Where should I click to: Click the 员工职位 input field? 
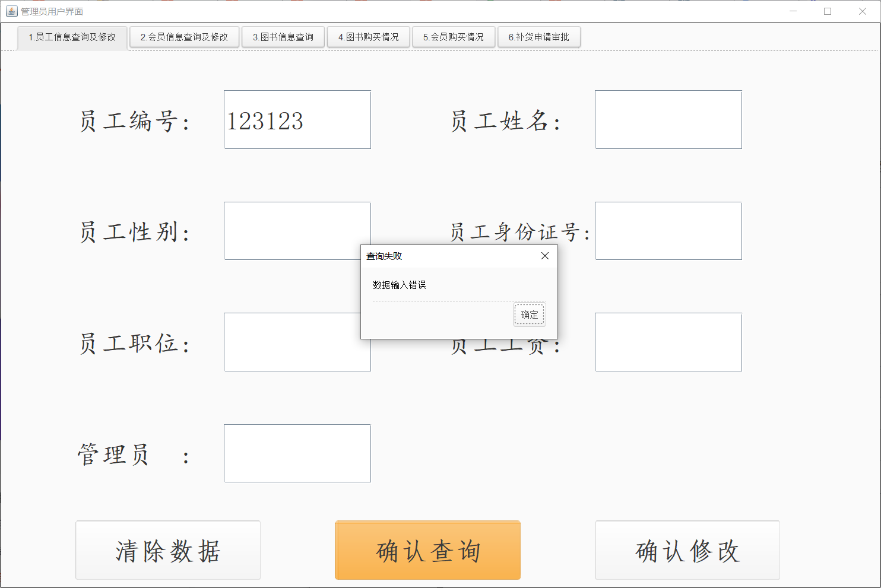[297, 342]
